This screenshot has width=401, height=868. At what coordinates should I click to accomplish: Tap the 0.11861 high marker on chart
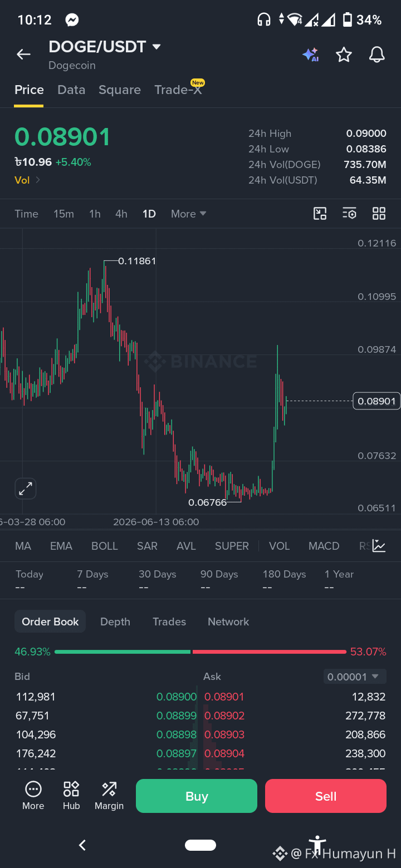pos(137,260)
